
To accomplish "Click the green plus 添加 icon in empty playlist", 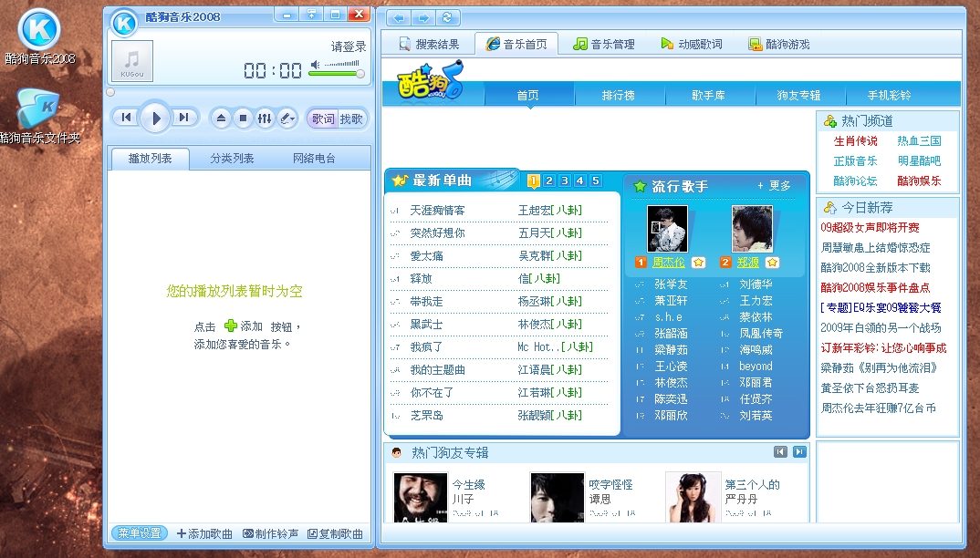I will point(231,325).
